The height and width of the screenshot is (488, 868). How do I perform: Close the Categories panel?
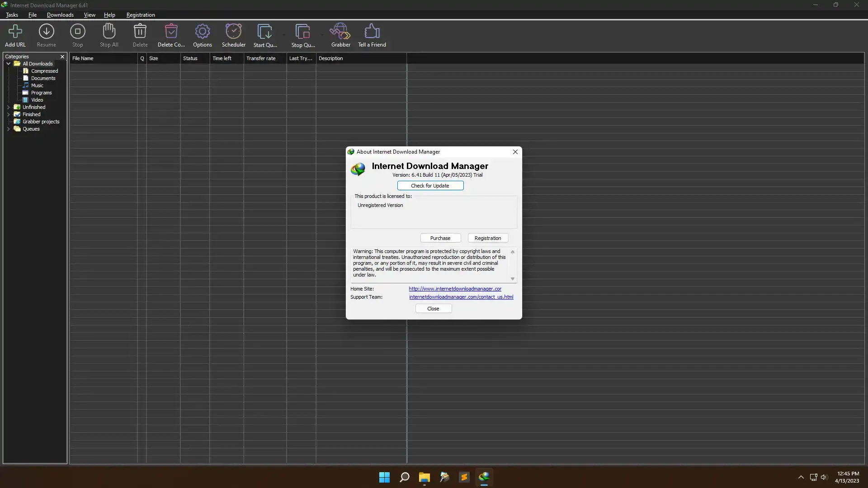tap(62, 56)
